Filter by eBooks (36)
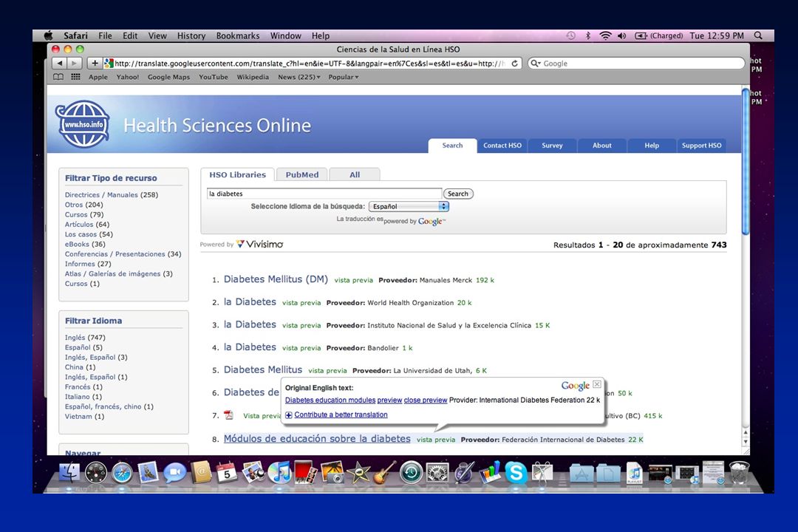Screen dimensions: 798x532 tap(85, 244)
